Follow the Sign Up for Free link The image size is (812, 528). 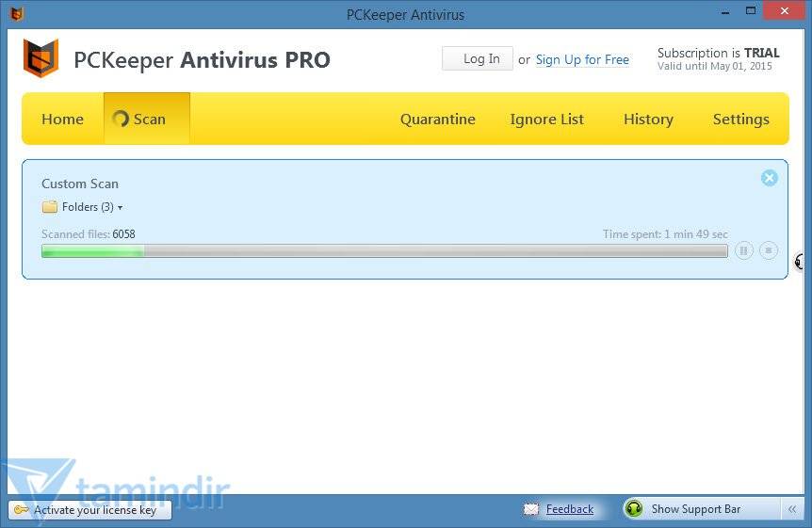click(582, 59)
